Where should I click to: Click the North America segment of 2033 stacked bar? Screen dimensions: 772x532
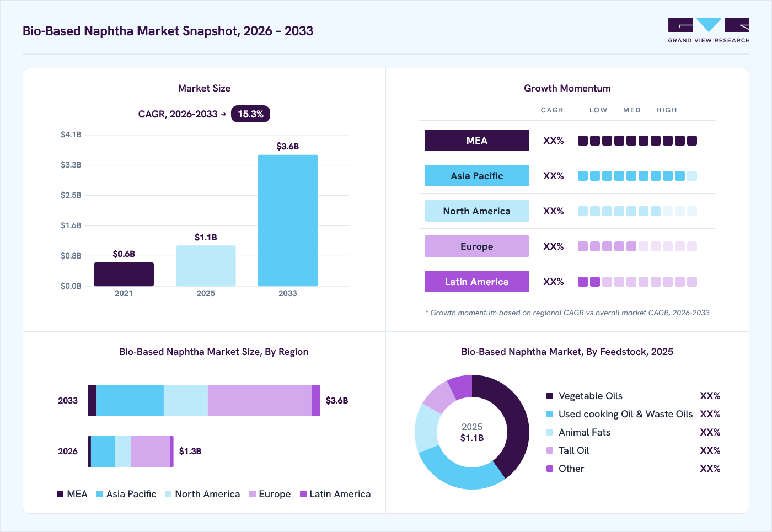tap(186, 400)
